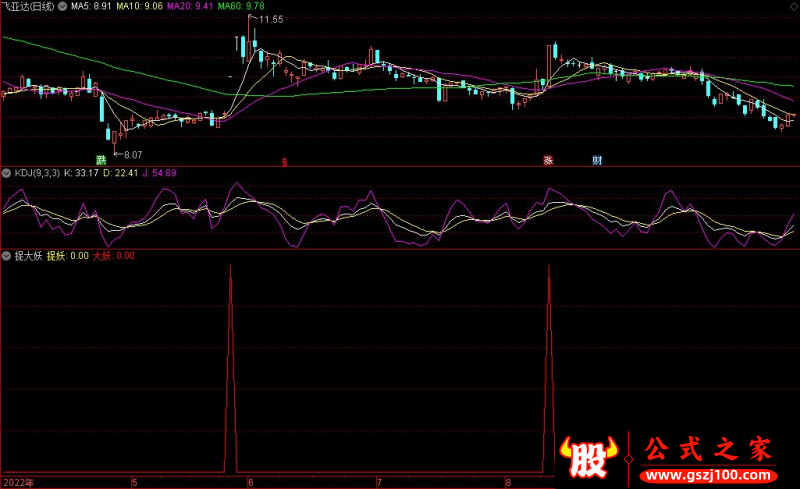Click the 捉大妖 indicator name
Image resolution: width=800 pixels, height=489 pixels.
point(28,256)
